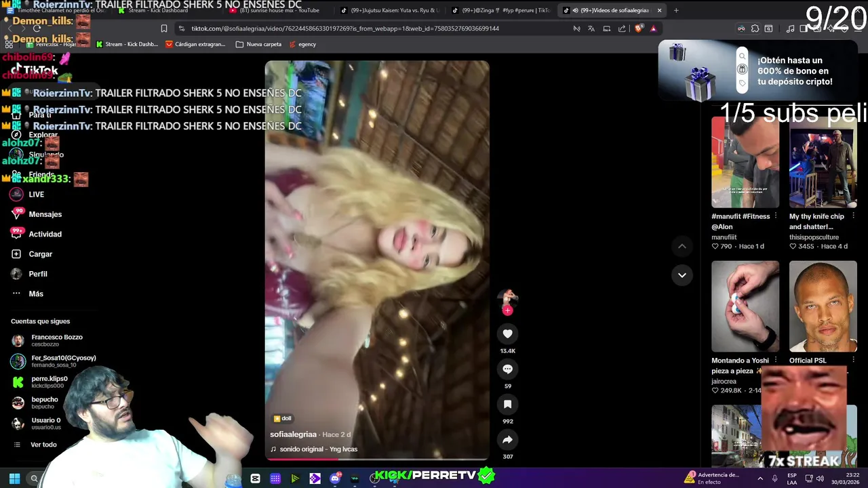
Task: Open Discord from the taskbar
Action: tap(335, 479)
